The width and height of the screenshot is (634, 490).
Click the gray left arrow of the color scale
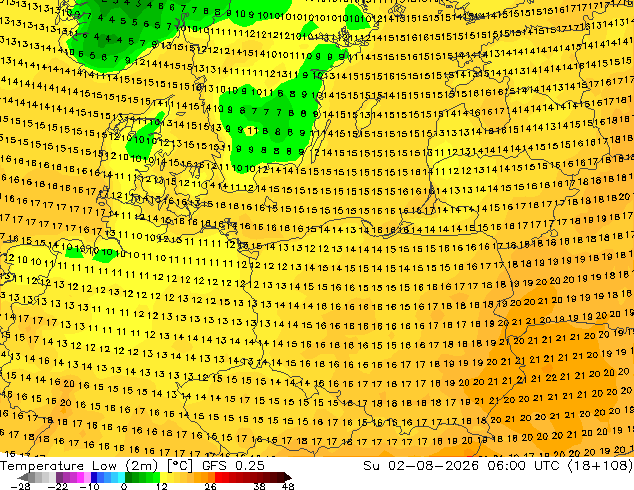click(23, 477)
